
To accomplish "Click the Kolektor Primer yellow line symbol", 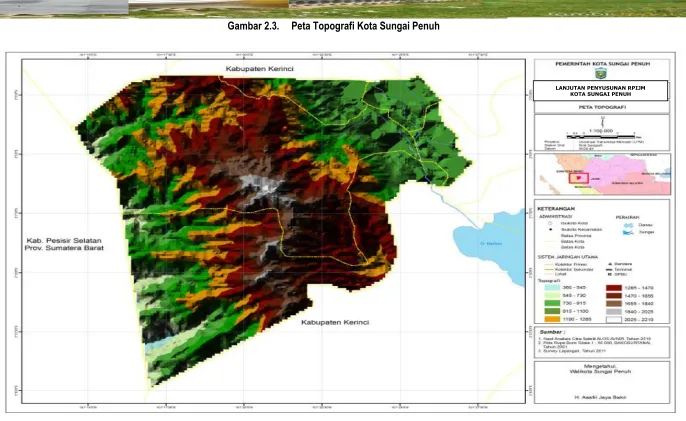I will [548, 264].
